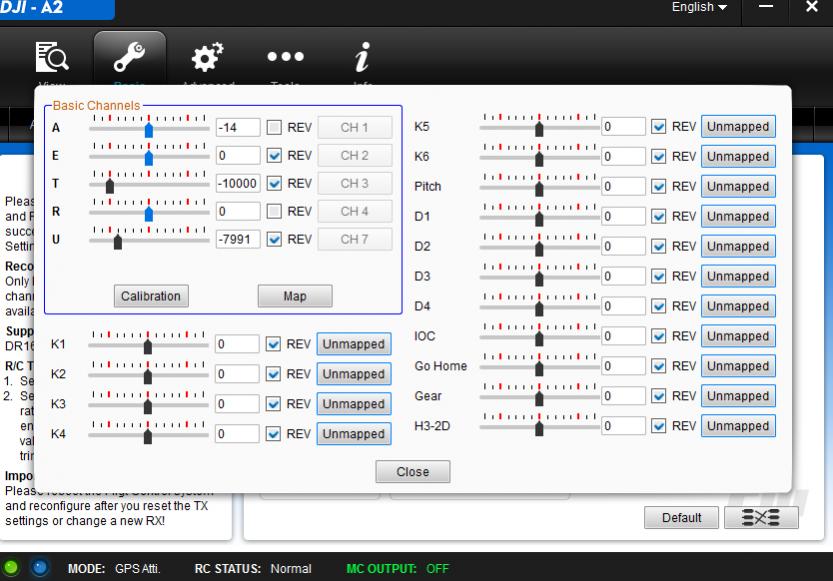
Task: Toggle REV checkbox for K5
Action: pyautogui.click(x=658, y=126)
